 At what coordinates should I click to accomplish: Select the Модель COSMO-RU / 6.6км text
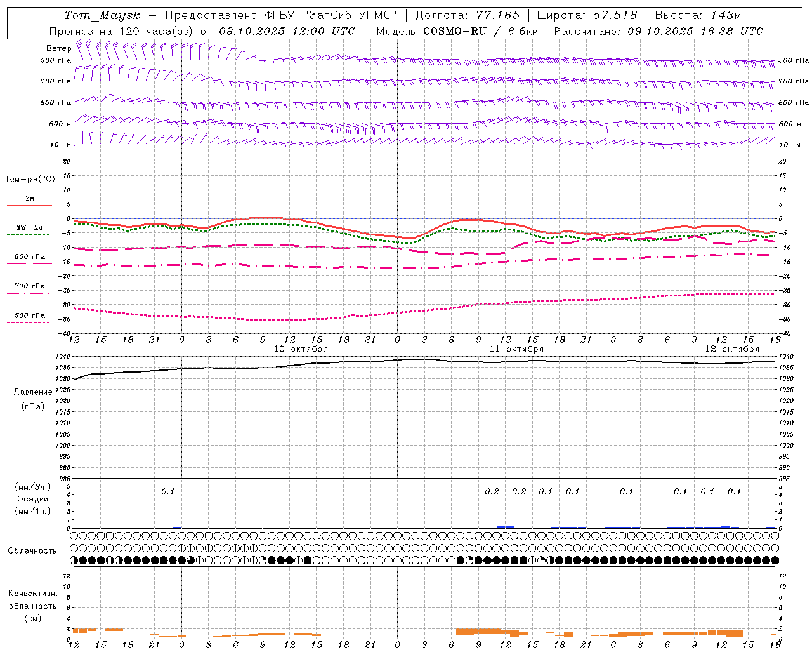(x=457, y=31)
